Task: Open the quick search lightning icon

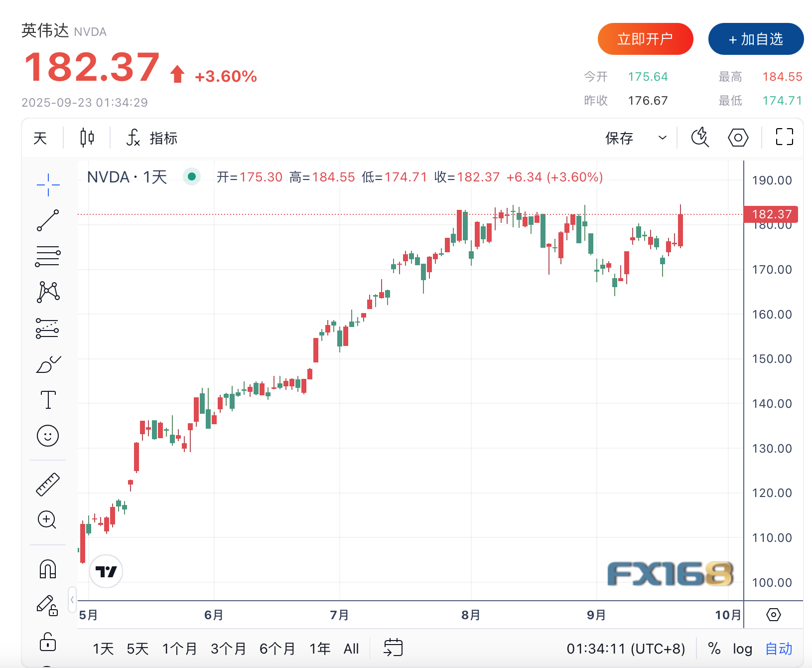Action: 700,137
